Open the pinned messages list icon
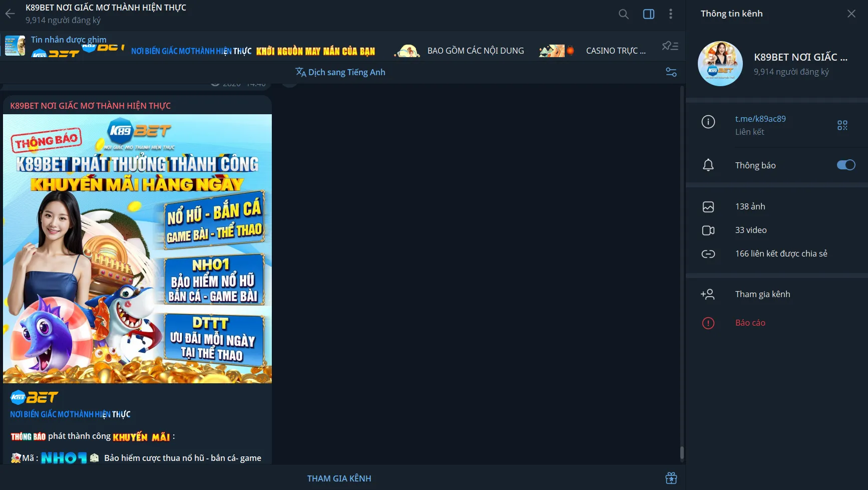Screen dimensions: 868x490 [670, 46]
